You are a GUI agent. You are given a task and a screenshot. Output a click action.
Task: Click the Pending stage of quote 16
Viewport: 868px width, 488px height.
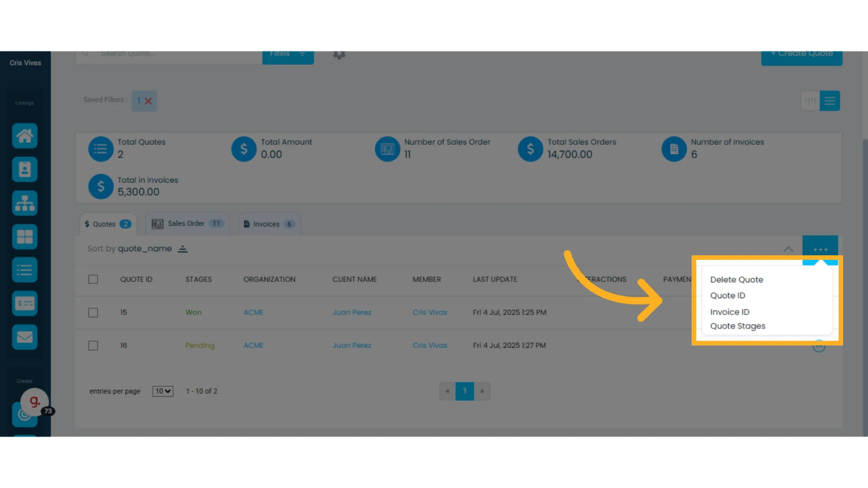coord(200,346)
